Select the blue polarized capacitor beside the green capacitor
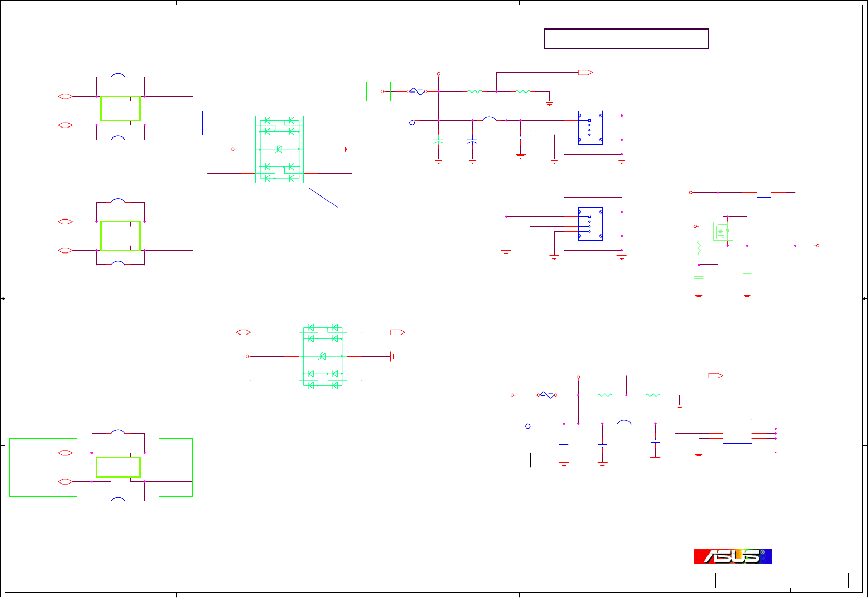Screen dimensions: 868x598 [x=472, y=141]
